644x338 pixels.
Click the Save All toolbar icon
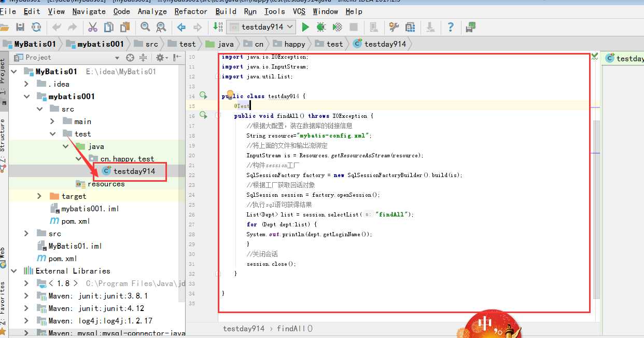[20, 27]
